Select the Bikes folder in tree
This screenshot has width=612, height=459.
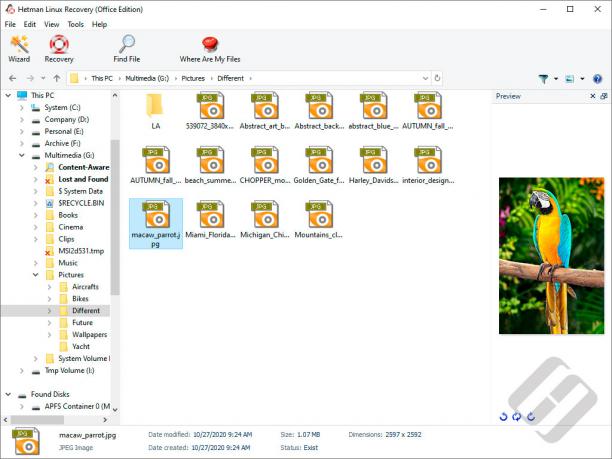[80, 299]
